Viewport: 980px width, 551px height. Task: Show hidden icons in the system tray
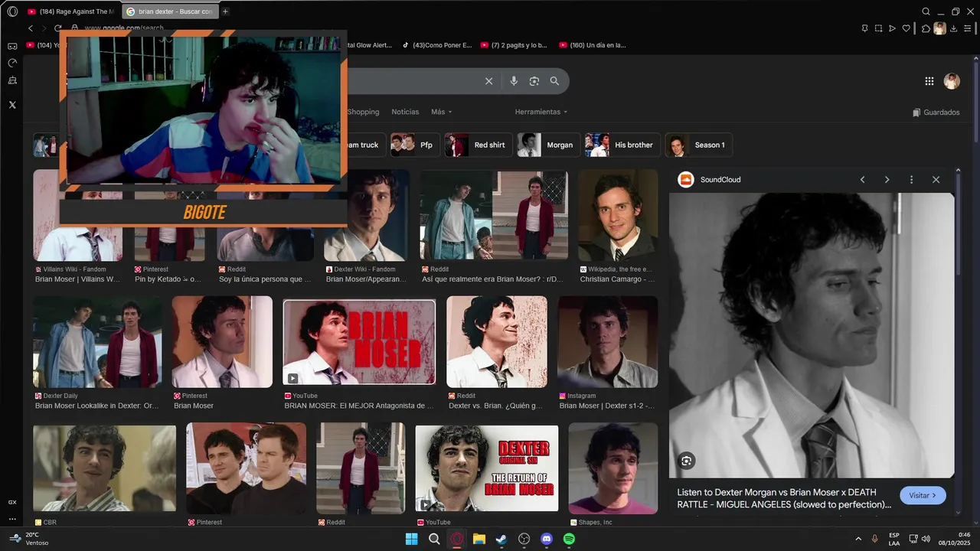click(858, 539)
